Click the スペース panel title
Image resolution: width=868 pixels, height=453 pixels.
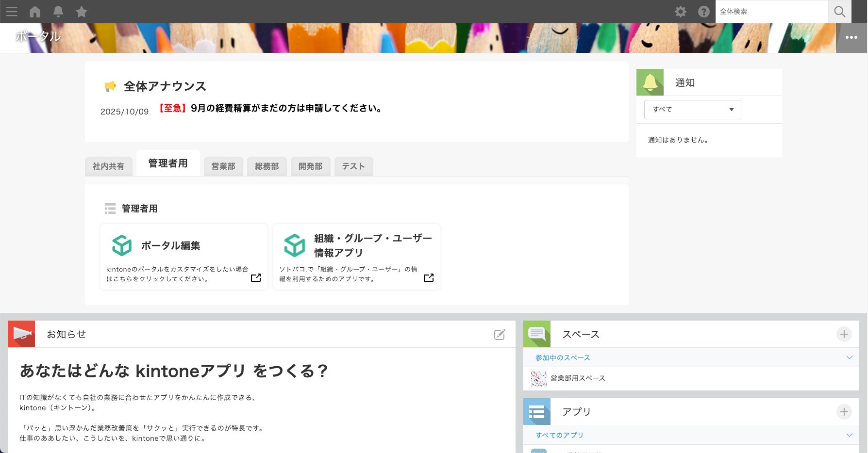(581, 334)
